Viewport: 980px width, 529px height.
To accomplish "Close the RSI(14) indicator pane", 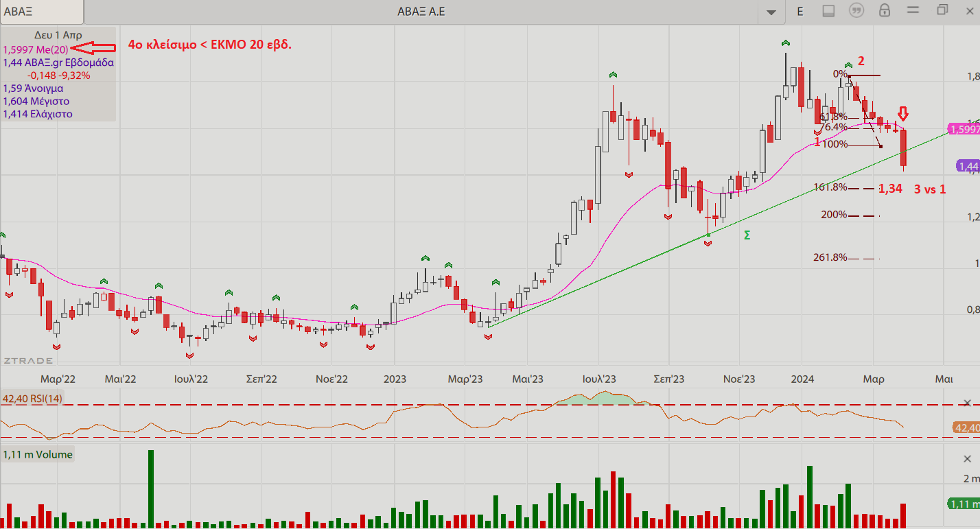I will pyautogui.click(x=968, y=403).
